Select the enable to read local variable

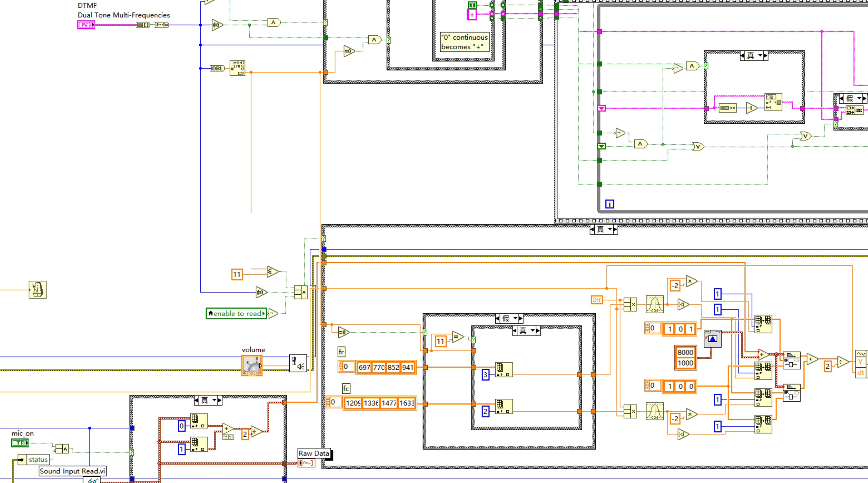point(236,313)
